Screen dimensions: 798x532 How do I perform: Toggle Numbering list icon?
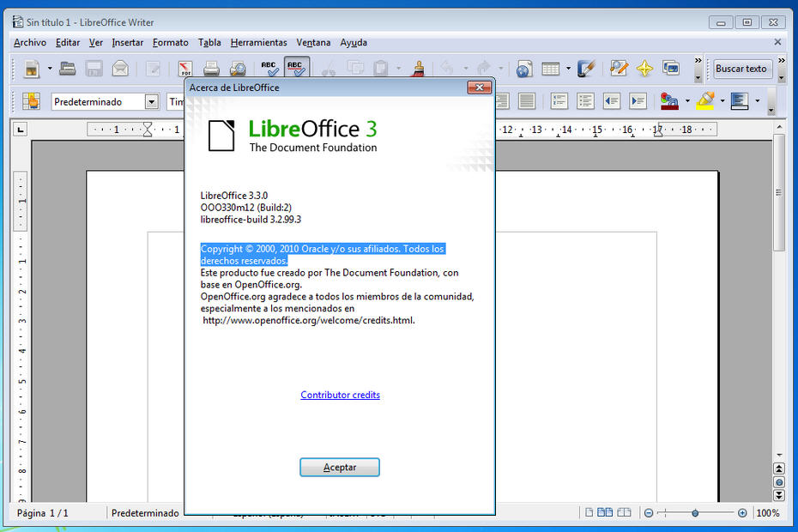(559, 101)
